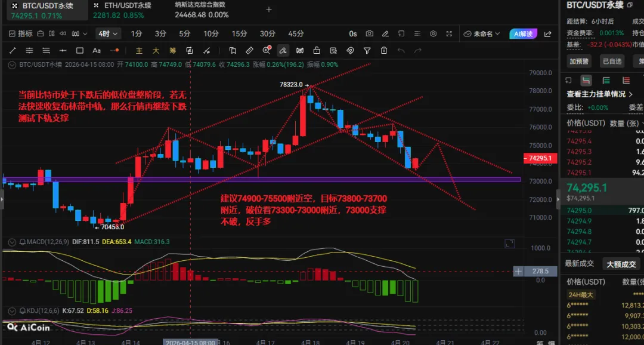Click the 74295.1 current price label
Image resolution: width=644 pixels, height=345 pixels.
coord(540,158)
